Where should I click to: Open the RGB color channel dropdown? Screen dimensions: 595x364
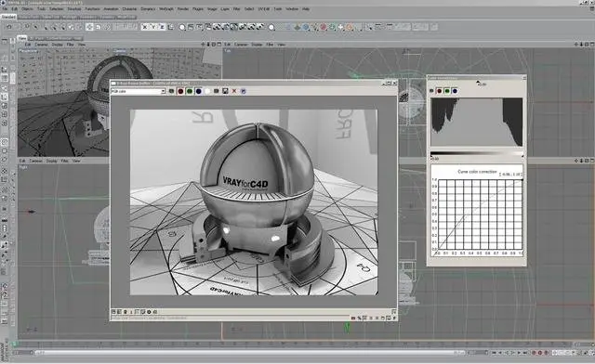click(x=139, y=91)
